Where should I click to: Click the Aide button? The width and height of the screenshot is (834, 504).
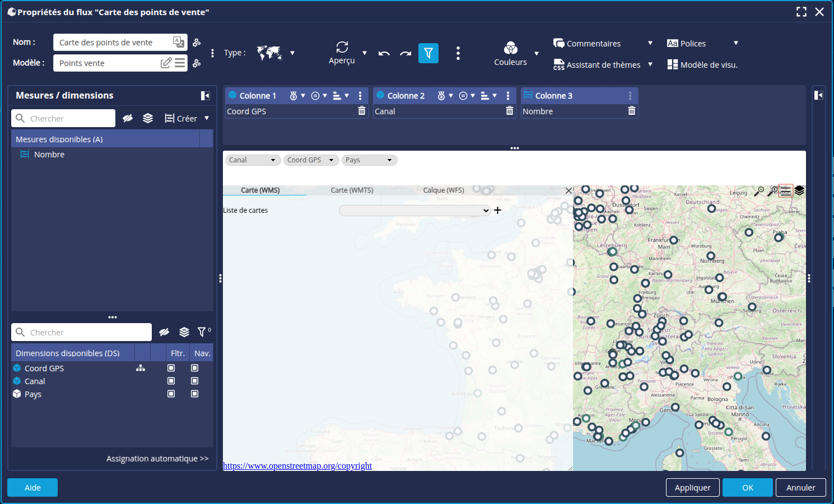(32, 488)
